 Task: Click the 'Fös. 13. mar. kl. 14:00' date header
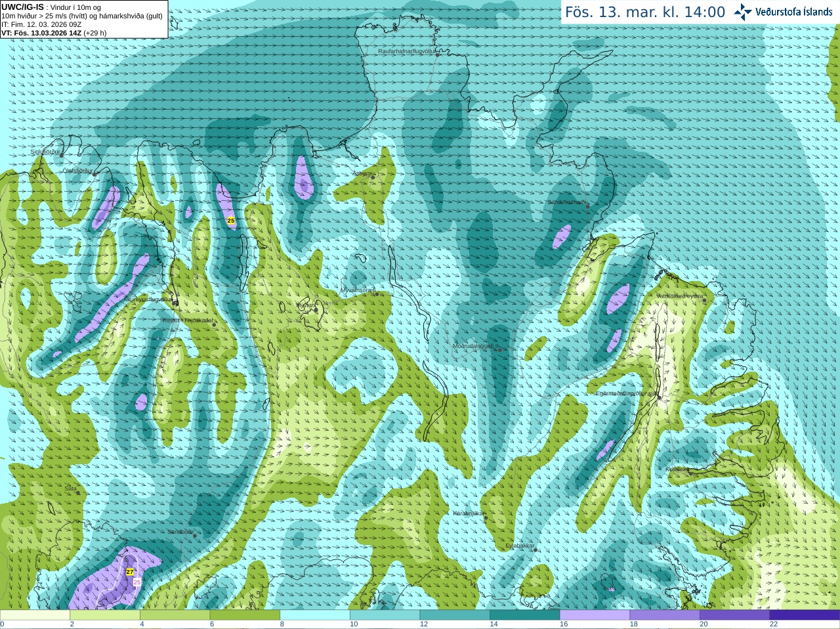(x=645, y=12)
